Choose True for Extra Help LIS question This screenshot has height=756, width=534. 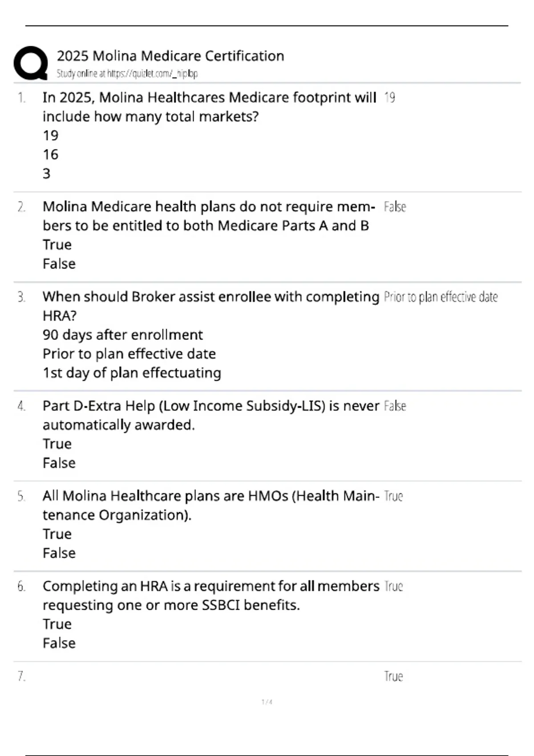pyautogui.click(x=57, y=444)
